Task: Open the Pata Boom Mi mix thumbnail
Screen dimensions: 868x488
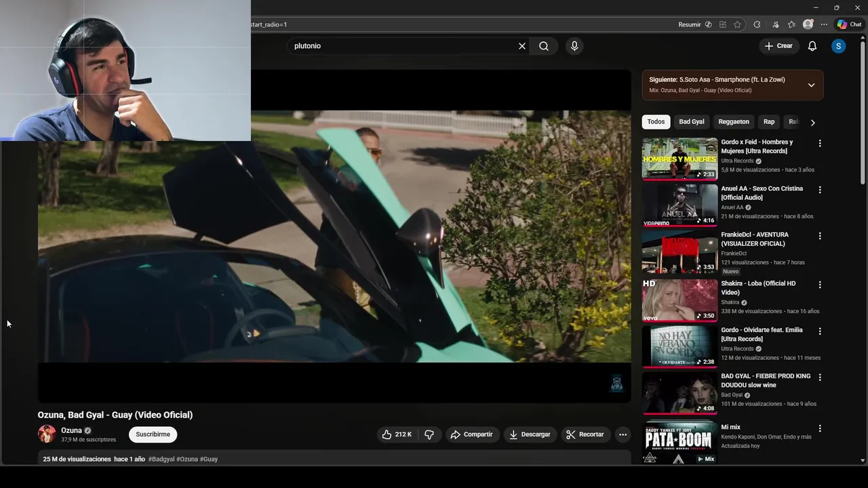Action: (x=679, y=442)
